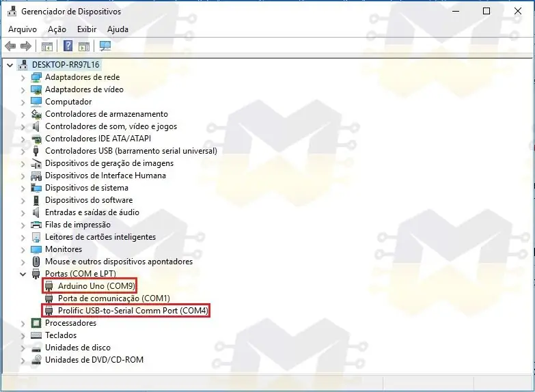The height and width of the screenshot is (392, 535).
Task: Expand the Processadores node chevron
Action: [x=23, y=323]
